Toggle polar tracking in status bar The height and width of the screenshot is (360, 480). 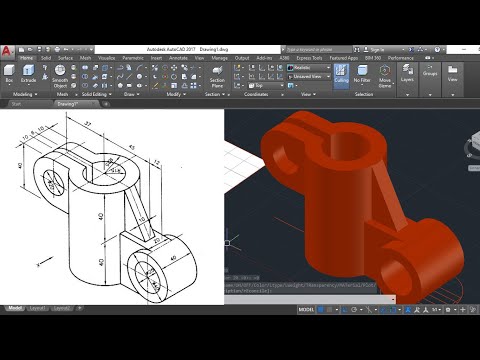pos(355,310)
